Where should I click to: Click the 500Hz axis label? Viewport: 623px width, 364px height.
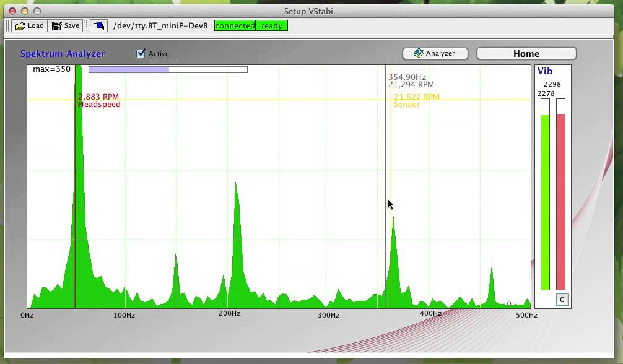coord(527,315)
